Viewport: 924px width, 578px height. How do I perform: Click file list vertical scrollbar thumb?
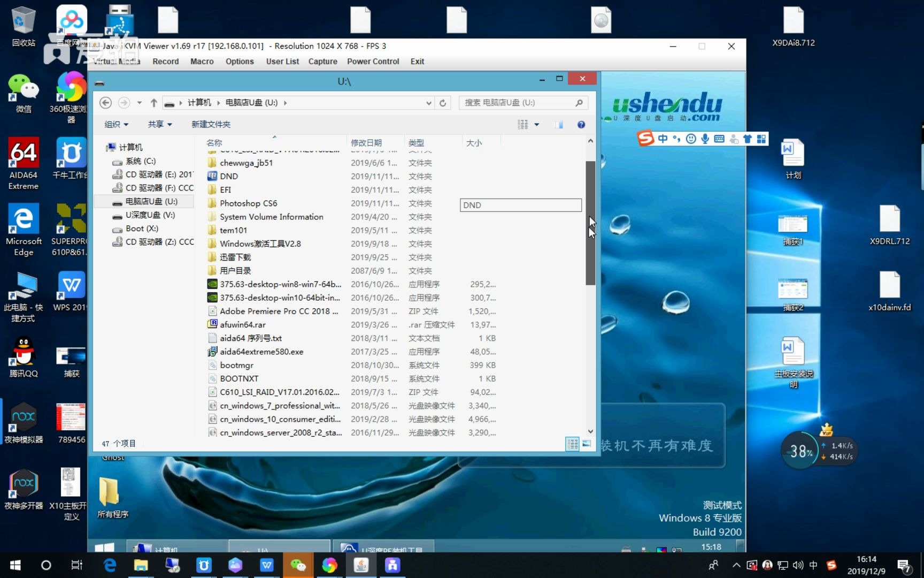coord(590,223)
